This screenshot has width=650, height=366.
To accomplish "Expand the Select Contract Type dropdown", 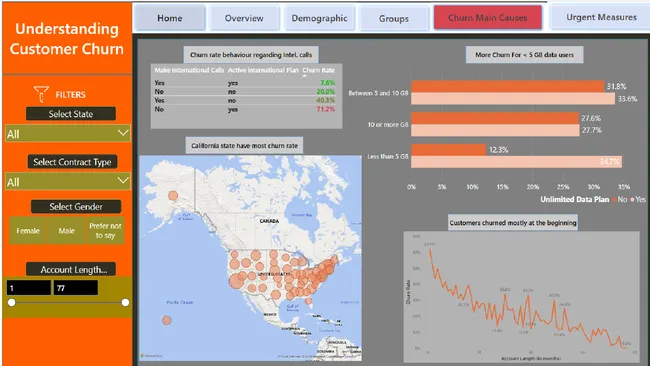I will (x=68, y=182).
